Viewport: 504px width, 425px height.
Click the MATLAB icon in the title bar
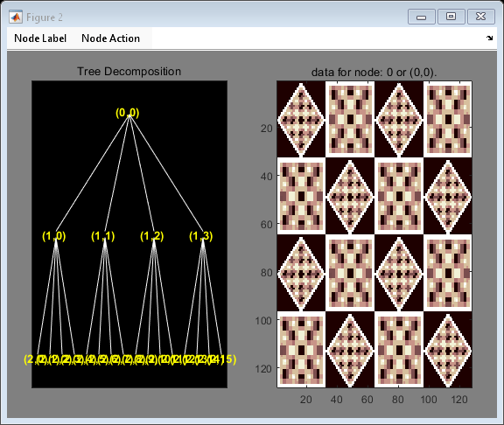point(16,17)
